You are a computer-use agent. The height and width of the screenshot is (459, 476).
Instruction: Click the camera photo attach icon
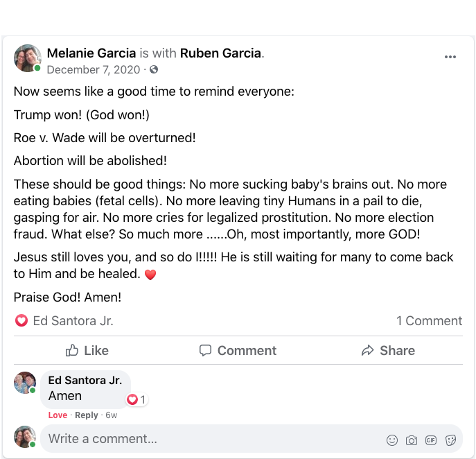click(412, 440)
